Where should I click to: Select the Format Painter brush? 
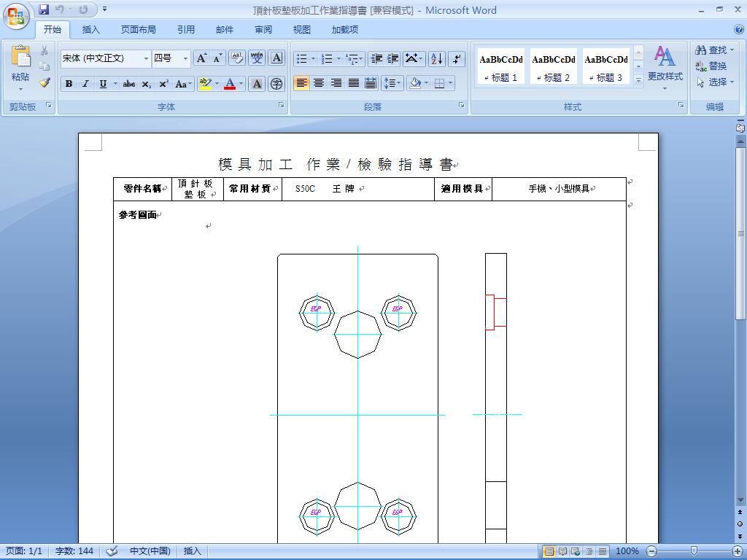[x=44, y=82]
